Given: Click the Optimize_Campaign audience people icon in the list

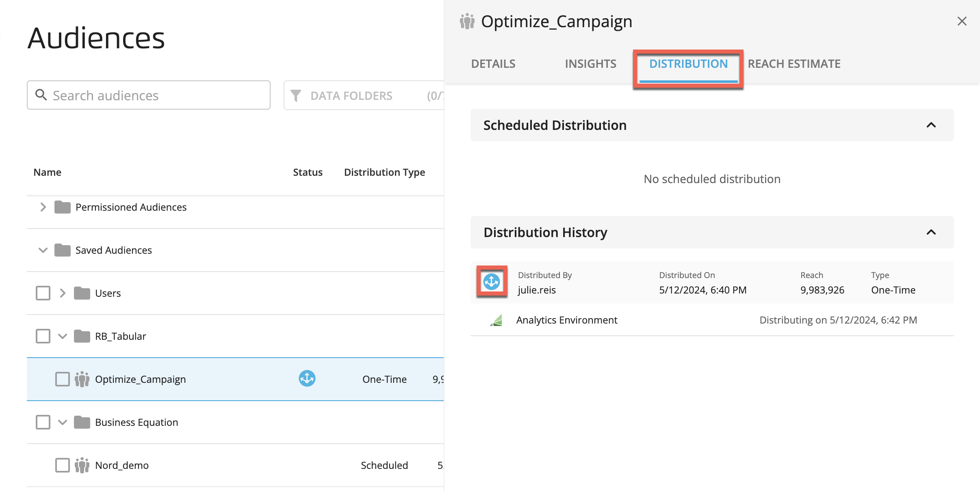Looking at the screenshot, I should click(x=82, y=379).
